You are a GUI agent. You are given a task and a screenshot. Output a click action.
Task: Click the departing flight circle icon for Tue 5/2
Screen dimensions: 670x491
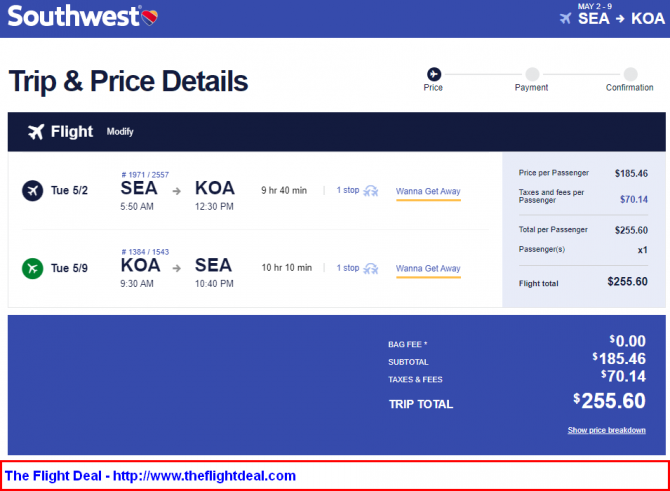[32, 191]
